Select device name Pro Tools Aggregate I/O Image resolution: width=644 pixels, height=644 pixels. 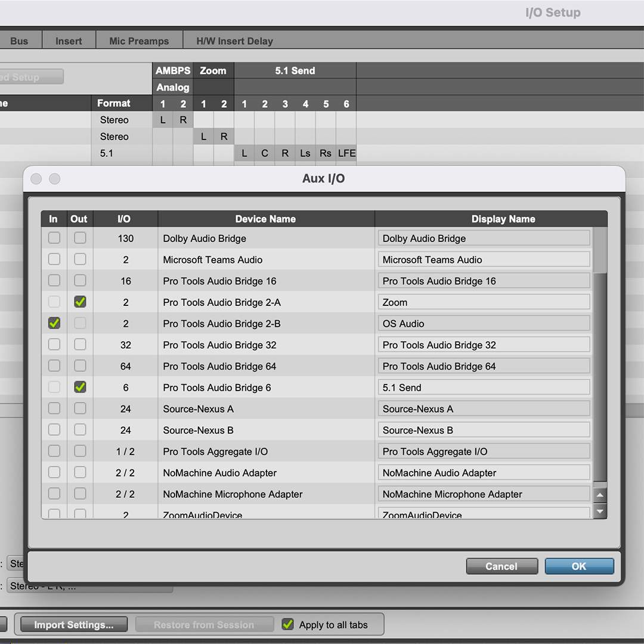point(215,451)
